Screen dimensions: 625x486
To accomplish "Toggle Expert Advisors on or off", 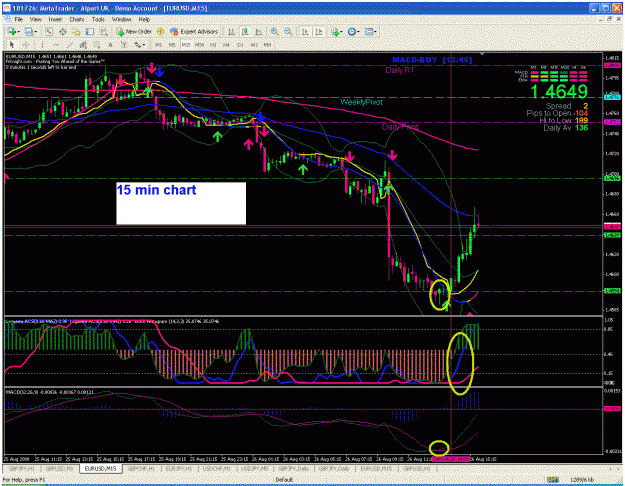I will click(194, 32).
